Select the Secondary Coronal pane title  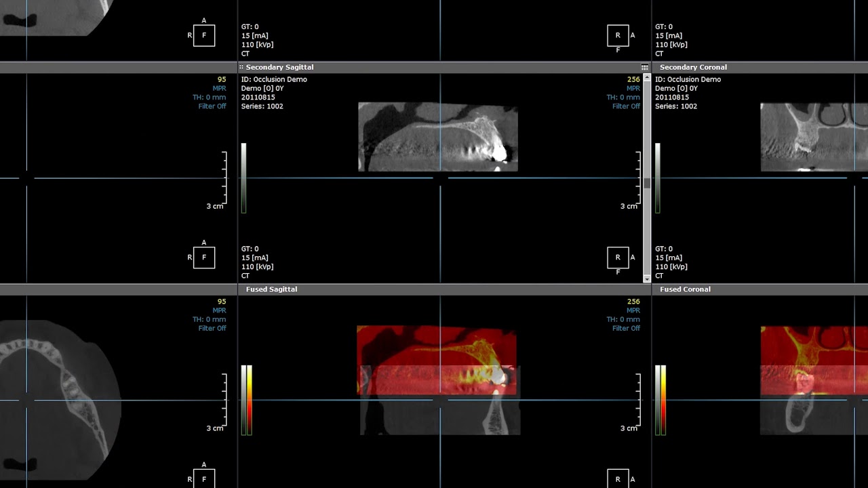(693, 67)
